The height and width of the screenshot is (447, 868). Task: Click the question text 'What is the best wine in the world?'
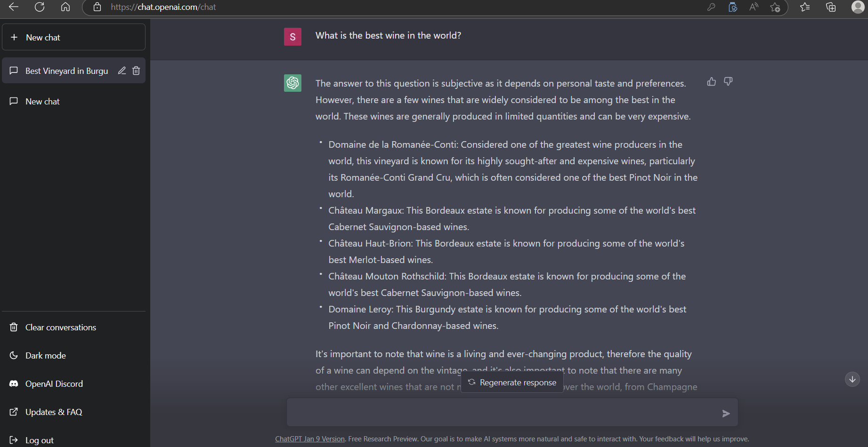388,35
